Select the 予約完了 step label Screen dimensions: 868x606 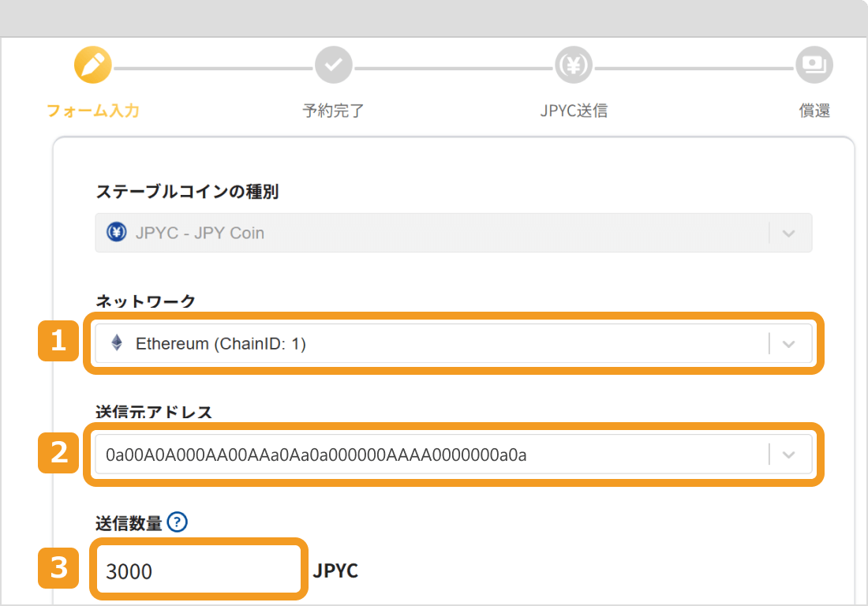pos(334,110)
